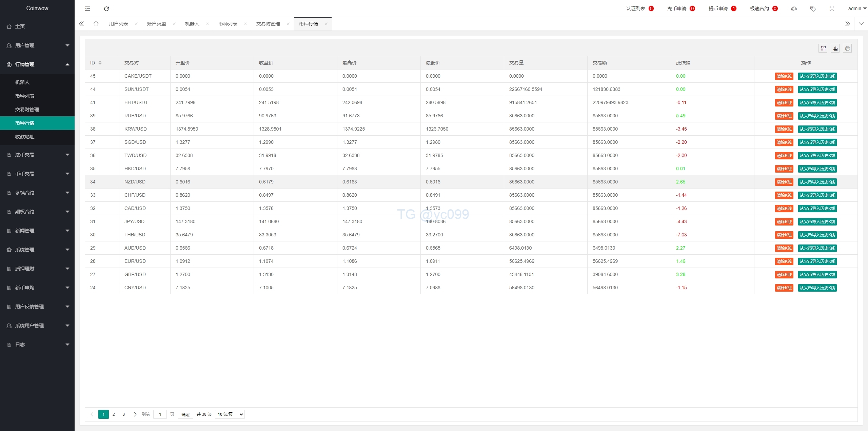Screen dimensions: 868x431
Task: Select 收款地址 in the sidebar
Action: (25, 137)
